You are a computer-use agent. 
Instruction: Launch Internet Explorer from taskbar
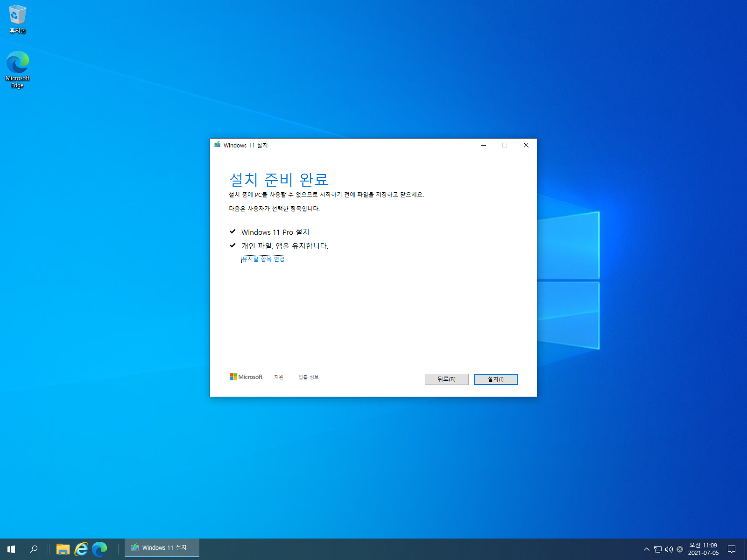tap(81, 549)
